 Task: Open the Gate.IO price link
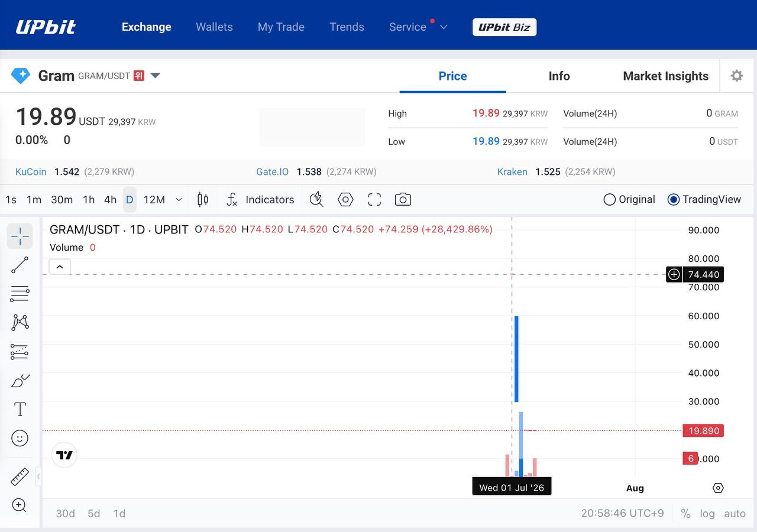coord(272,171)
